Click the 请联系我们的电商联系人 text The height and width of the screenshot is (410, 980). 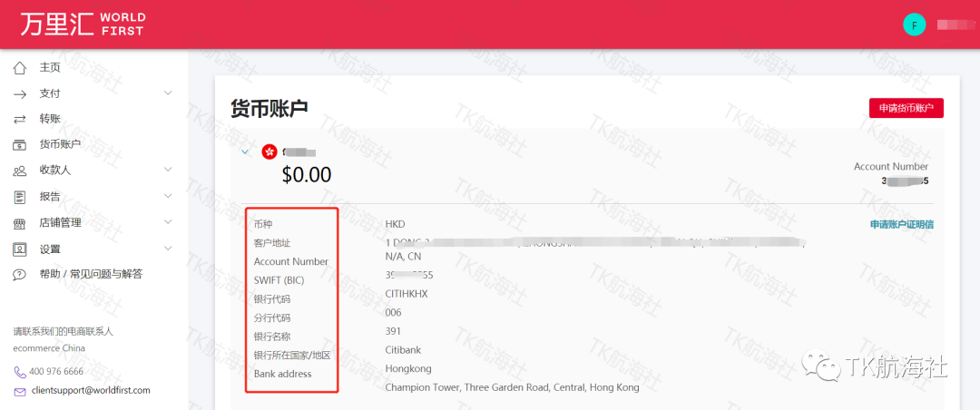pos(64,332)
